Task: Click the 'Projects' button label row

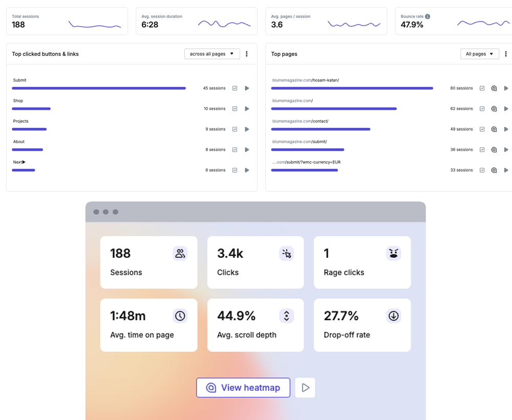Action: [x=21, y=121]
